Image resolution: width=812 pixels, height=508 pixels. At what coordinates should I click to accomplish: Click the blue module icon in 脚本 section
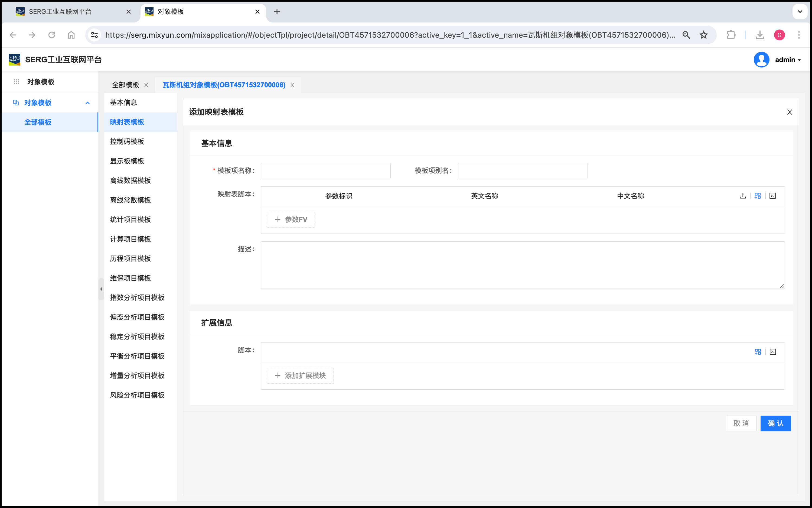coord(758,352)
